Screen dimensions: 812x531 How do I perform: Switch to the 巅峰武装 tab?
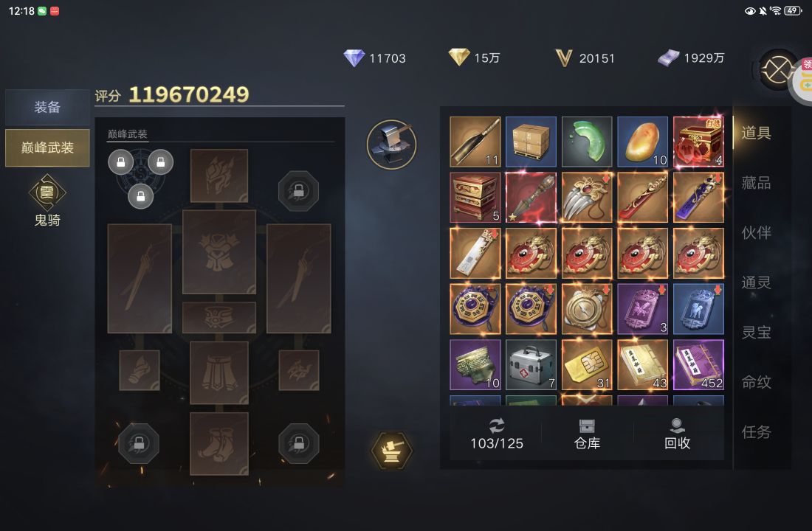[x=47, y=148]
